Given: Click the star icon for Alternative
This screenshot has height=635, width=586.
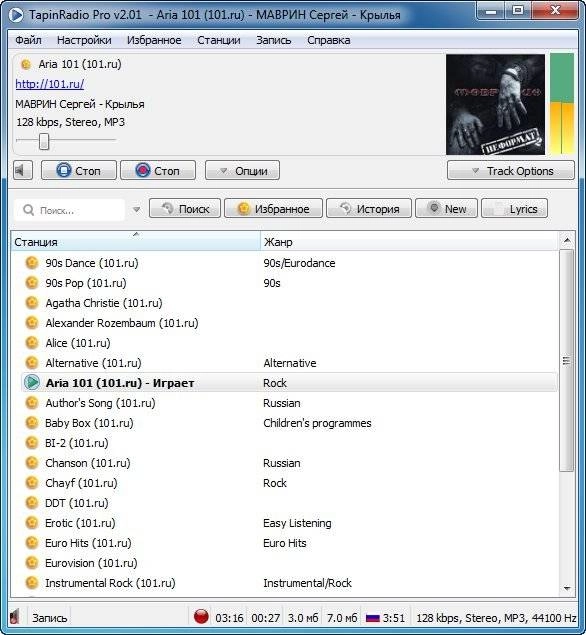Looking at the screenshot, I should (x=32, y=363).
